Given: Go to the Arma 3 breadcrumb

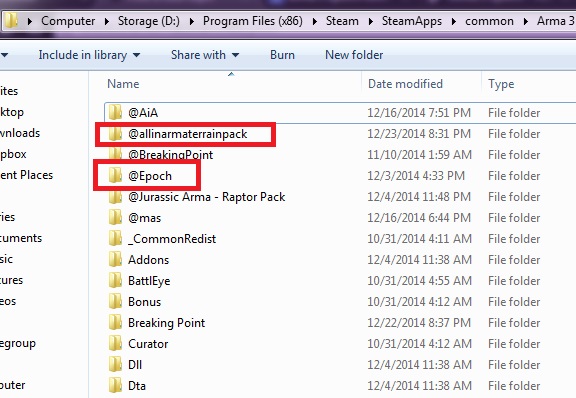Looking at the screenshot, I should (x=556, y=21).
